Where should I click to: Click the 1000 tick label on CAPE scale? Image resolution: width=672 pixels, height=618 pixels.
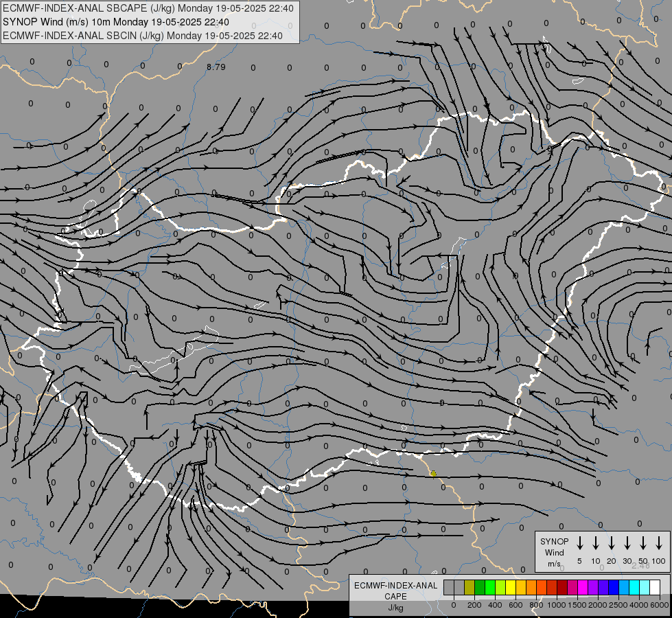click(557, 605)
